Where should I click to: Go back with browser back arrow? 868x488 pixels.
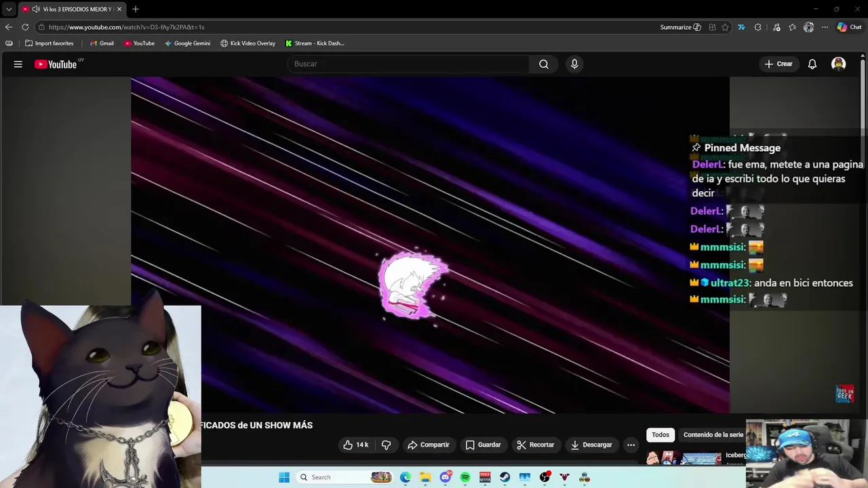9,27
